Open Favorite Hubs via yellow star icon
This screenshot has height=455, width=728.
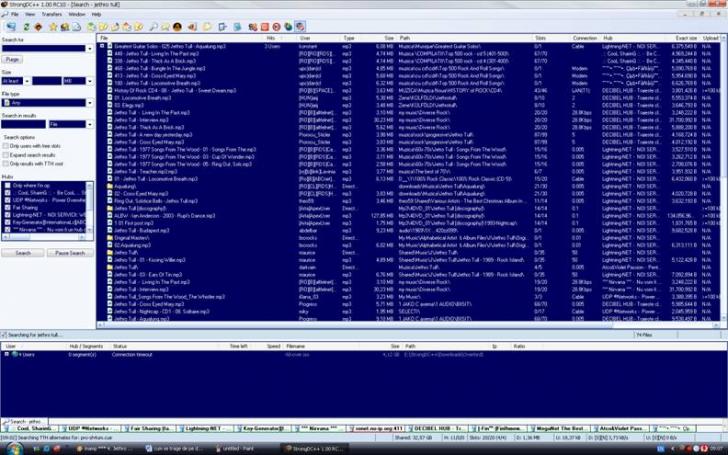[54, 25]
